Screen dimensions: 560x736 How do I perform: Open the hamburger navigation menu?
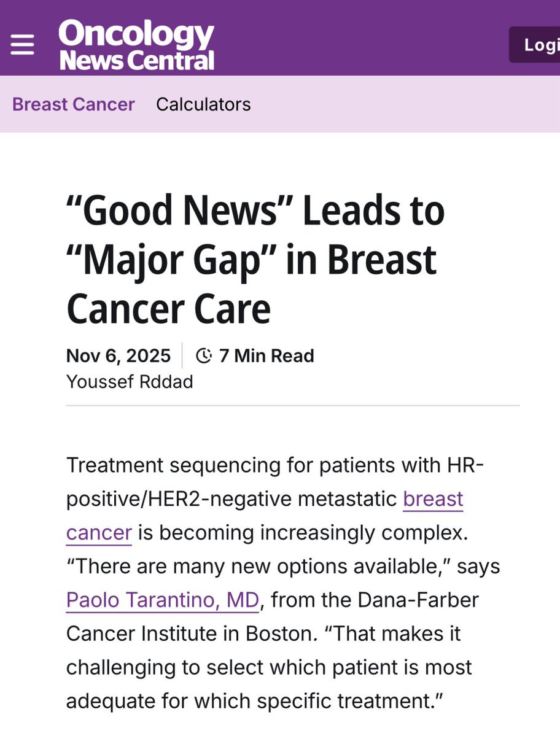pyautogui.click(x=22, y=45)
